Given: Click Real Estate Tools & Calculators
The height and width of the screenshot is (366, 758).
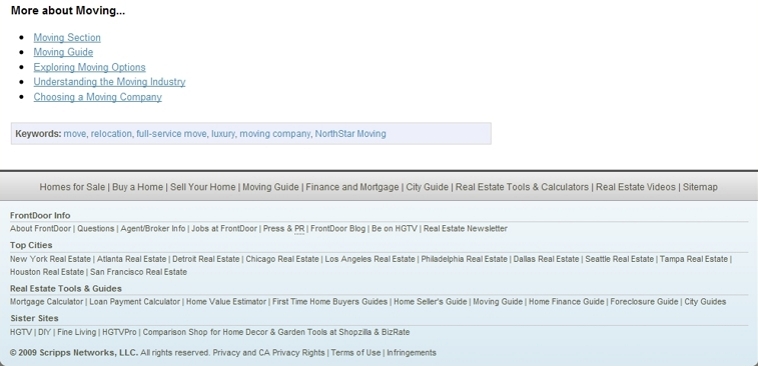Looking at the screenshot, I should 522,187.
